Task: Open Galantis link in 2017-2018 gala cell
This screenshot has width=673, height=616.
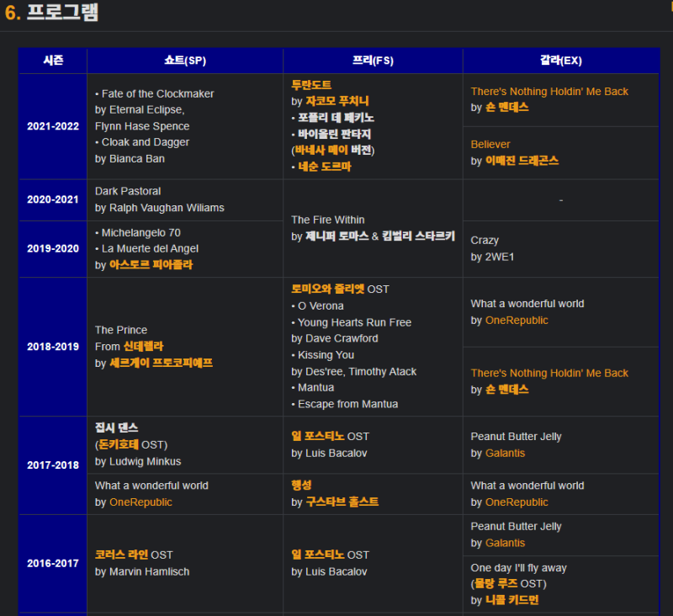Action: click(505, 453)
